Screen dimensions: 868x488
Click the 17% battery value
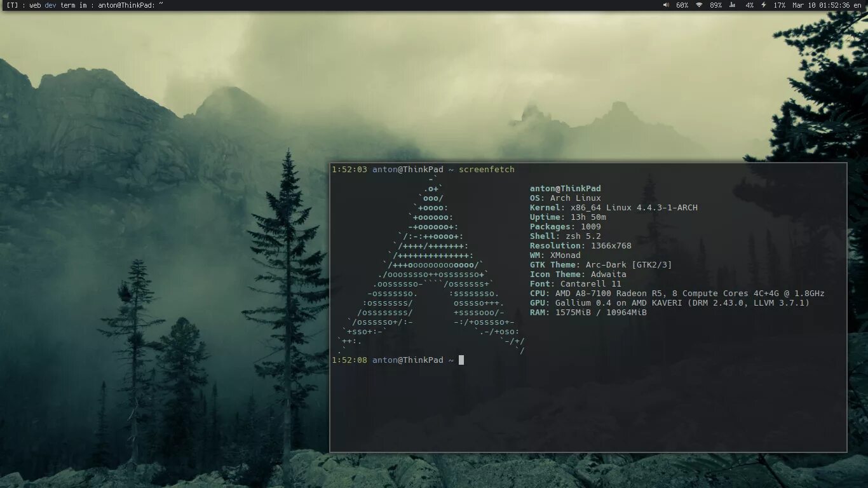point(779,4)
